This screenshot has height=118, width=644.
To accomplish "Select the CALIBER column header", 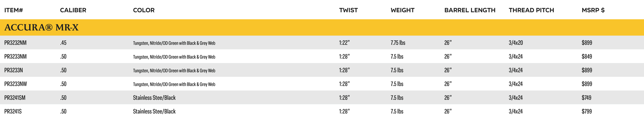I will [73, 10].
